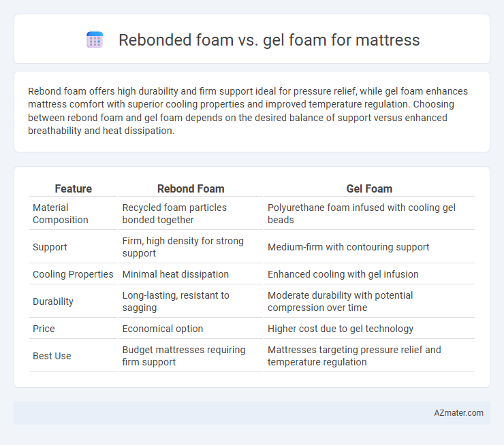Viewport: 504px width, 445px height.
Task: Select the 'Feature' column header
Action: coord(74,188)
